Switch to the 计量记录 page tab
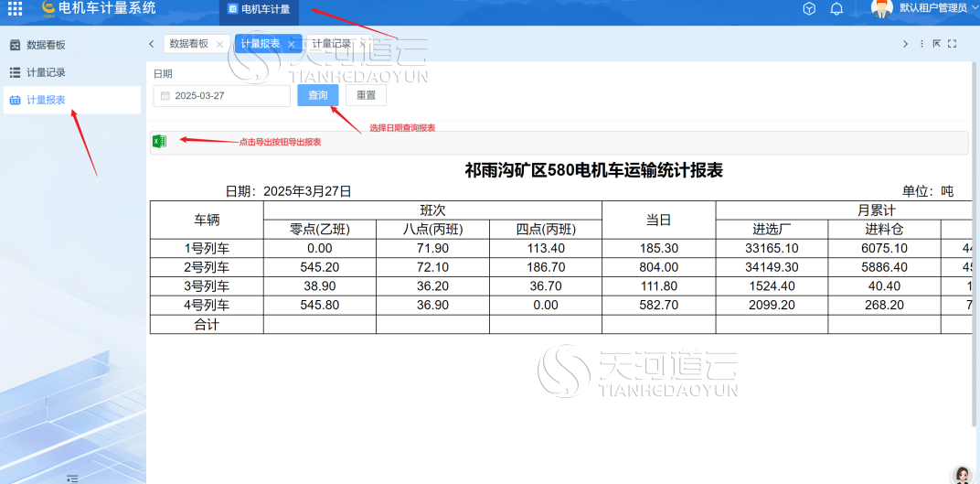The height and width of the screenshot is (484, 980). (x=331, y=44)
